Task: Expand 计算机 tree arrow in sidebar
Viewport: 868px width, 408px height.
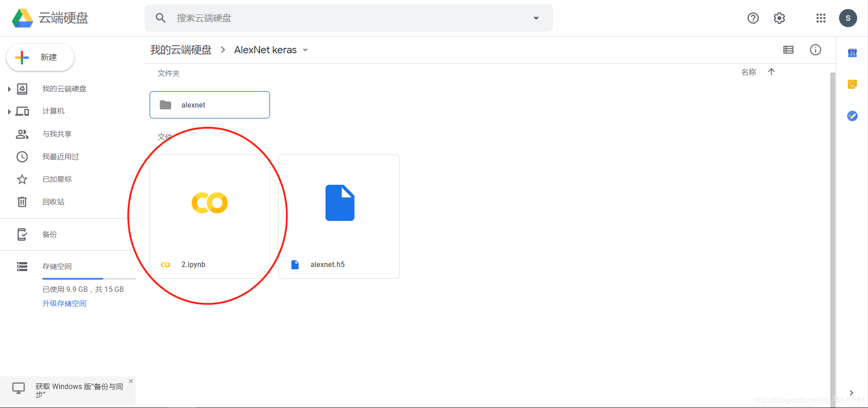Action: [9, 112]
